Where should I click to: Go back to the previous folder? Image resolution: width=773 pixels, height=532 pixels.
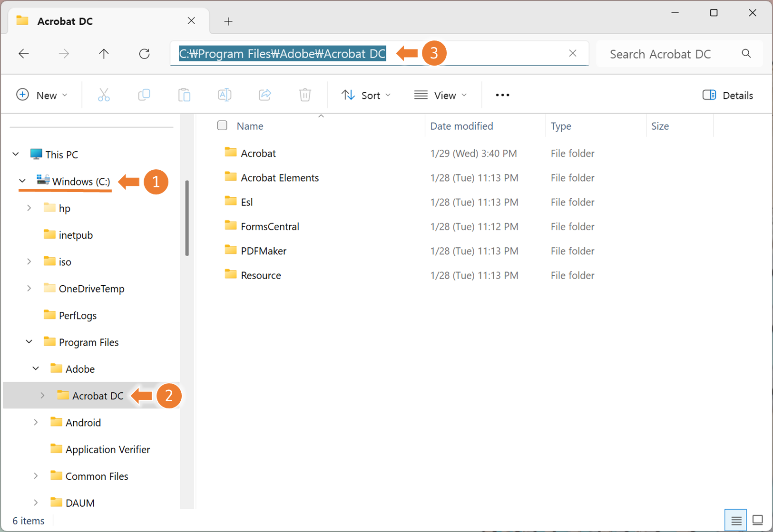click(x=23, y=54)
